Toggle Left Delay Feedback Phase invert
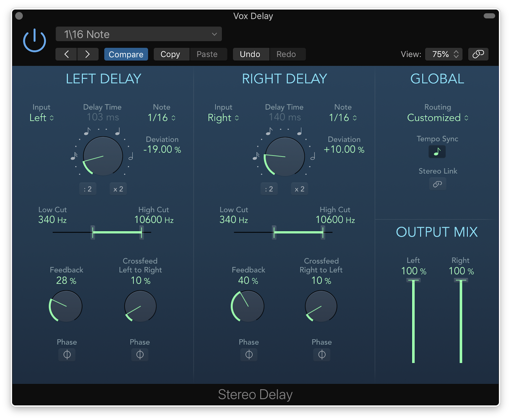Image resolution: width=511 pixels, height=420 pixels. [x=67, y=355]
